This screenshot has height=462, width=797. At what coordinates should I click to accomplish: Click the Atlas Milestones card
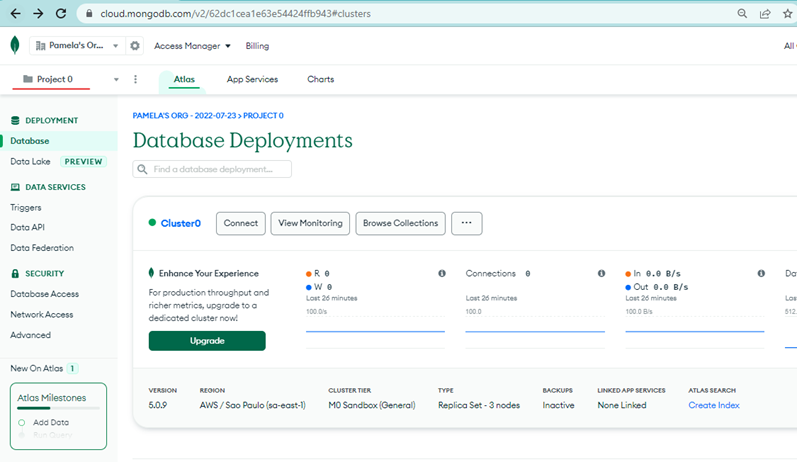tap(58, 416)
